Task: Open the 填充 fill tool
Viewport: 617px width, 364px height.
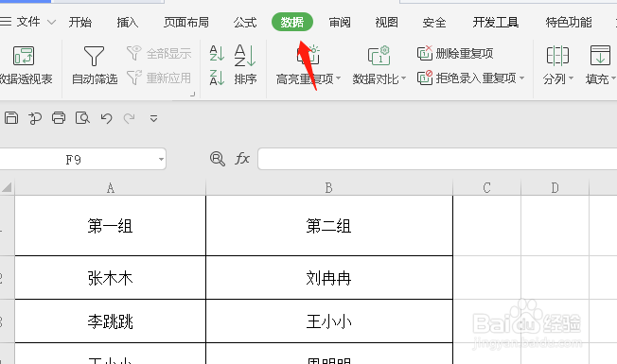Action: [601, 65]
